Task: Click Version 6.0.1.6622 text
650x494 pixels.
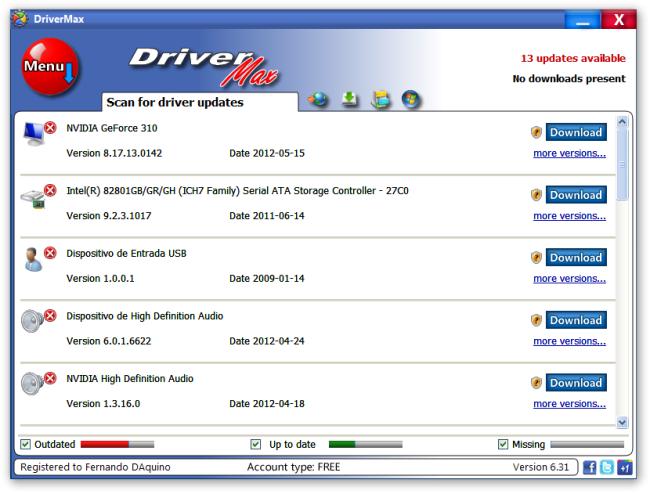Action: tap(109, 341)
